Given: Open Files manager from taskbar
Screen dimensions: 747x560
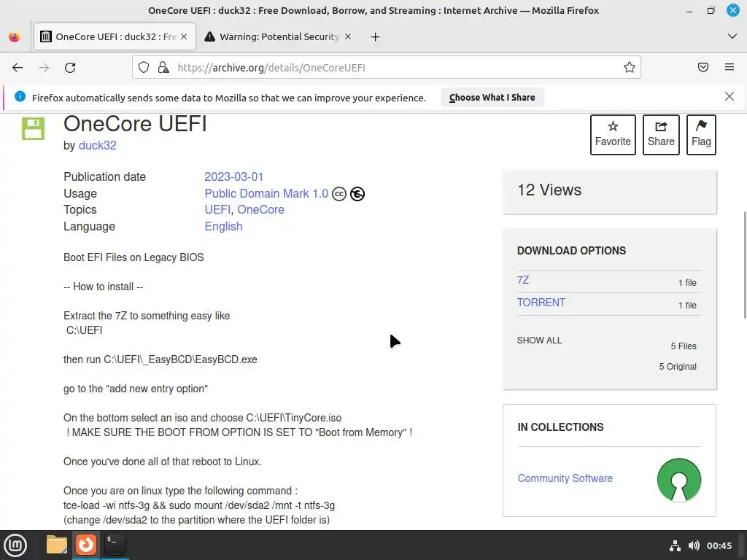Looking at the screenshot, I should 57,545.
